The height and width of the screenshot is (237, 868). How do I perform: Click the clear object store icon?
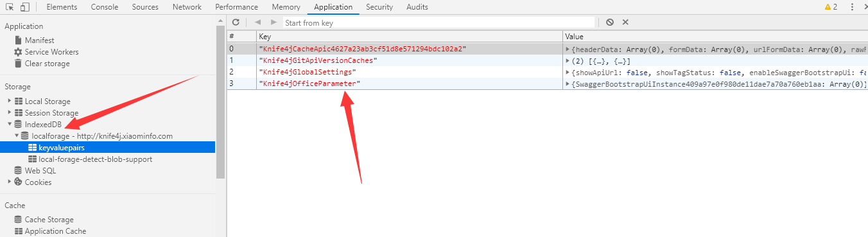pyautogui.click(x=609, y=22)
